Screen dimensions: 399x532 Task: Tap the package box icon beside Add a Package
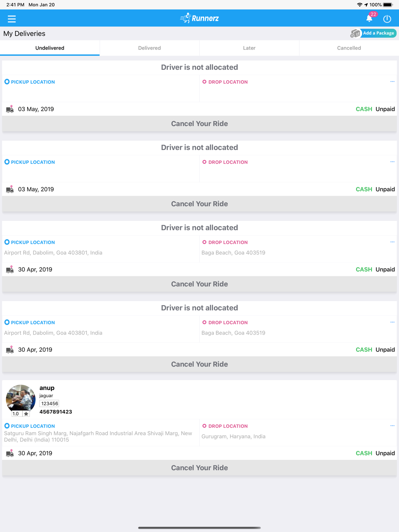(355, 33)
